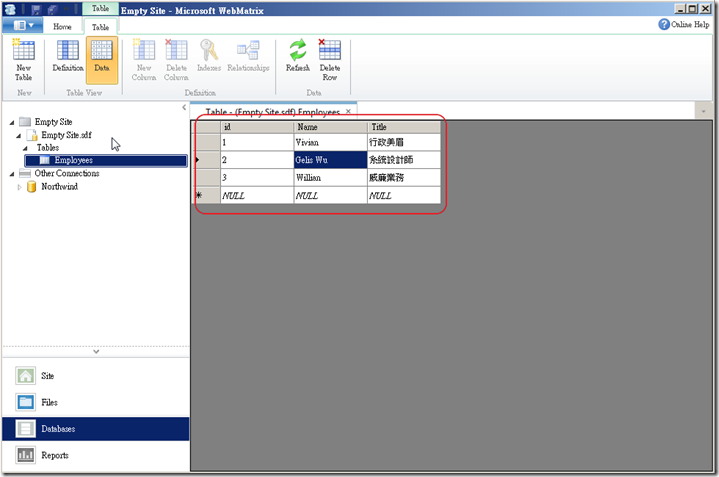Select the Employees table in tree
This screenshot has height=477, width=719.
pyautogui.click(x=106, y=160)
